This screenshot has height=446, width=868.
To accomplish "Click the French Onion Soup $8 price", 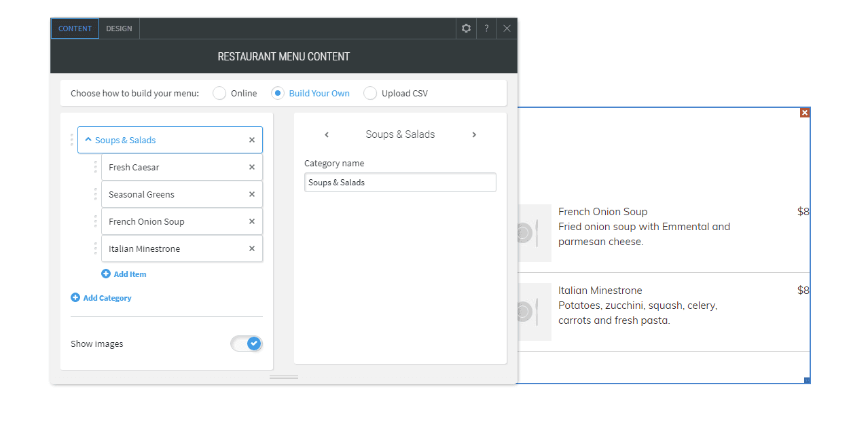I will point(803,212).
